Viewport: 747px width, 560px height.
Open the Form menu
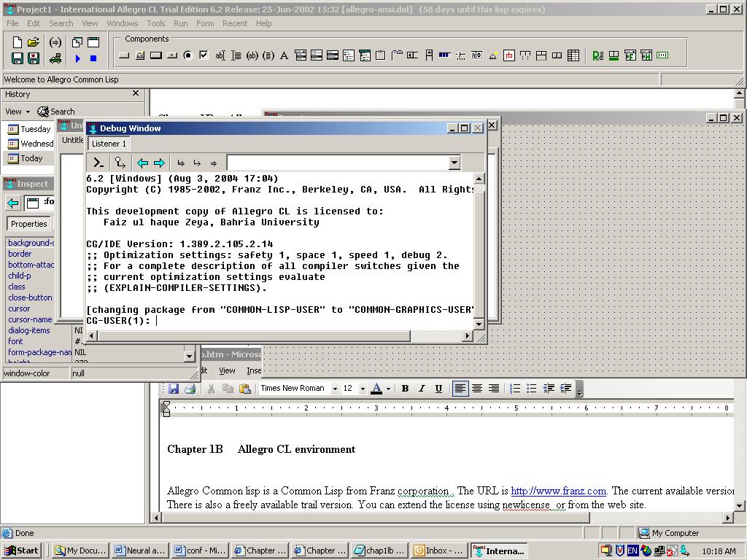click(205, 23)
